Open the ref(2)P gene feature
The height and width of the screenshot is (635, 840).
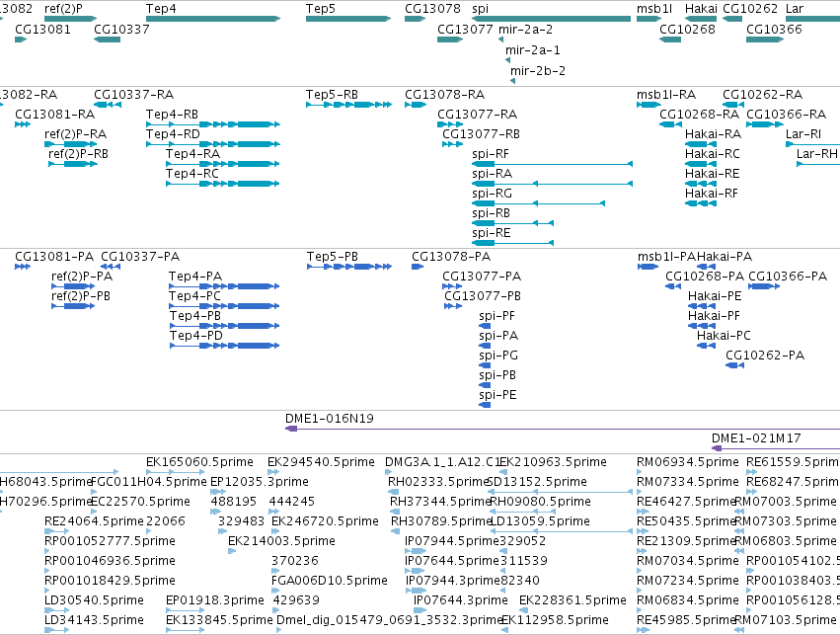tap(70, 19)
